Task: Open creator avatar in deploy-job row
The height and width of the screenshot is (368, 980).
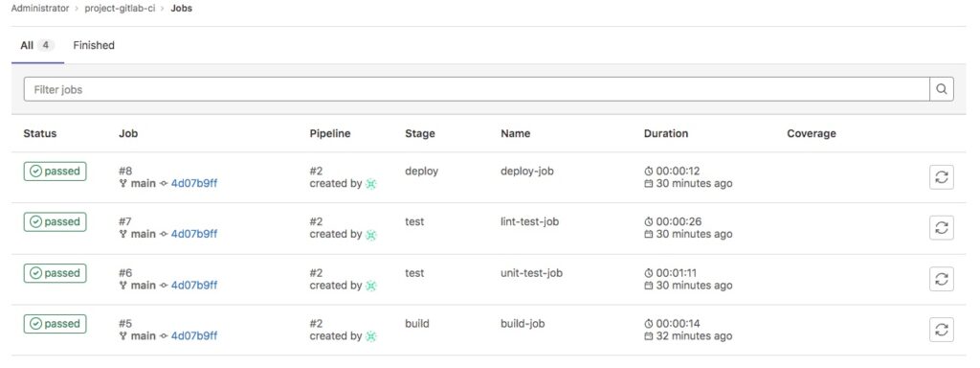Action: pos(371,184)
